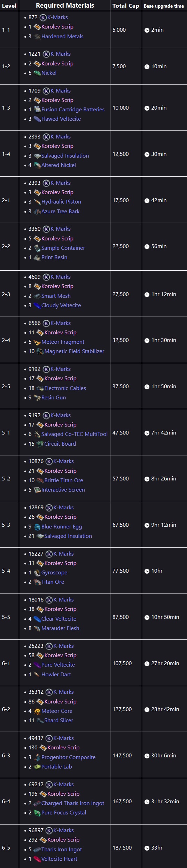Click the Clear Veltecite crystal icon
This screenshot has height=868, width=187.
[x=37, y=619]
